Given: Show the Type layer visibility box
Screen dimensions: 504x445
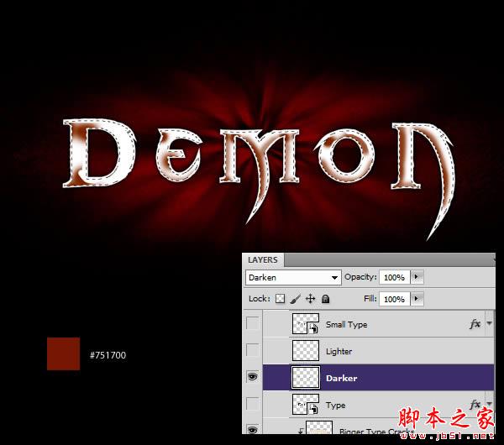Looking at the screenshot, I should pyautogui.click(x=252, y=404).
